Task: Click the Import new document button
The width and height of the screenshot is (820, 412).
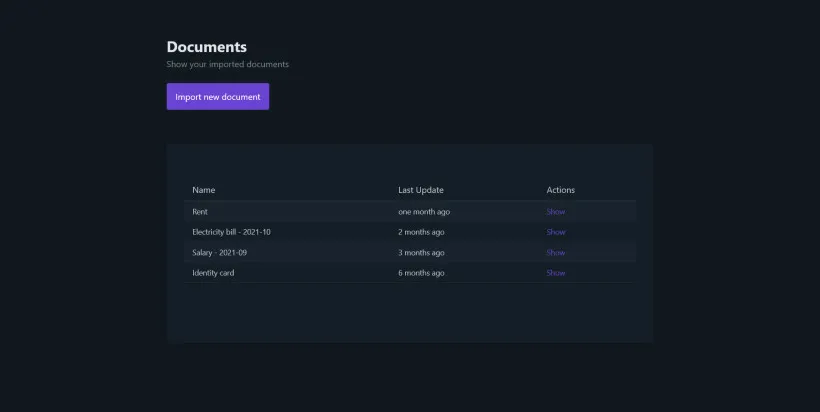Action: click(218, 97)
